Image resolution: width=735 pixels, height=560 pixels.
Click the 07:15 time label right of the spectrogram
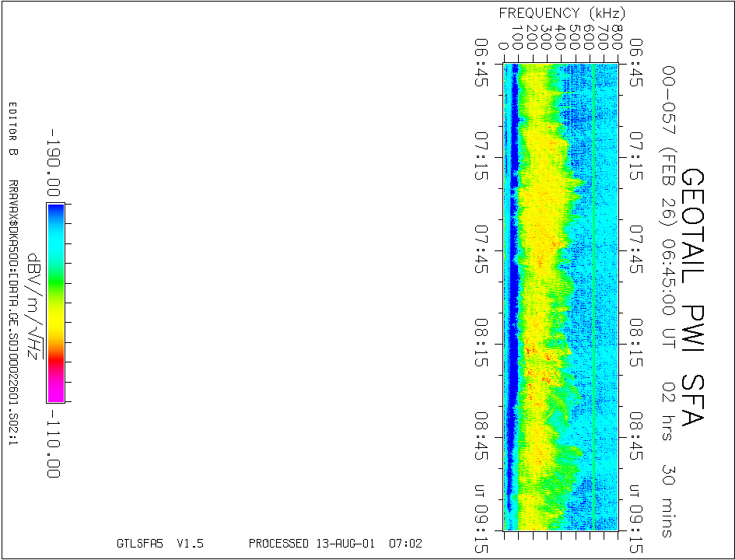pos(636,158)
